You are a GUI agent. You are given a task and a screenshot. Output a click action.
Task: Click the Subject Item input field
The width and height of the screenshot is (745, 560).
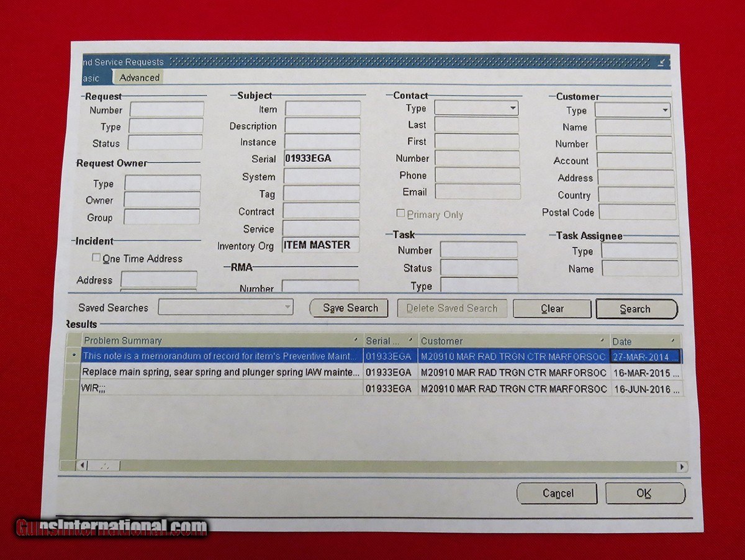coord(323,109)
